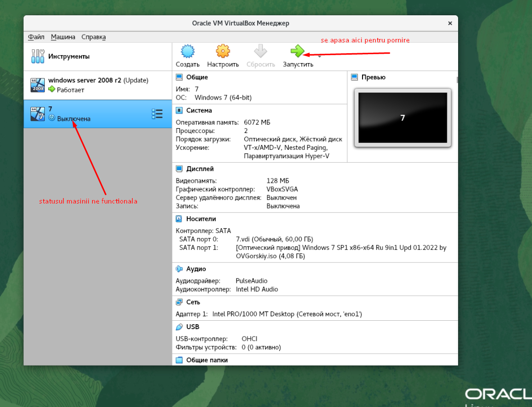Click the Система section header link
This screenshot has height=407, width=532.
(199, 110)
